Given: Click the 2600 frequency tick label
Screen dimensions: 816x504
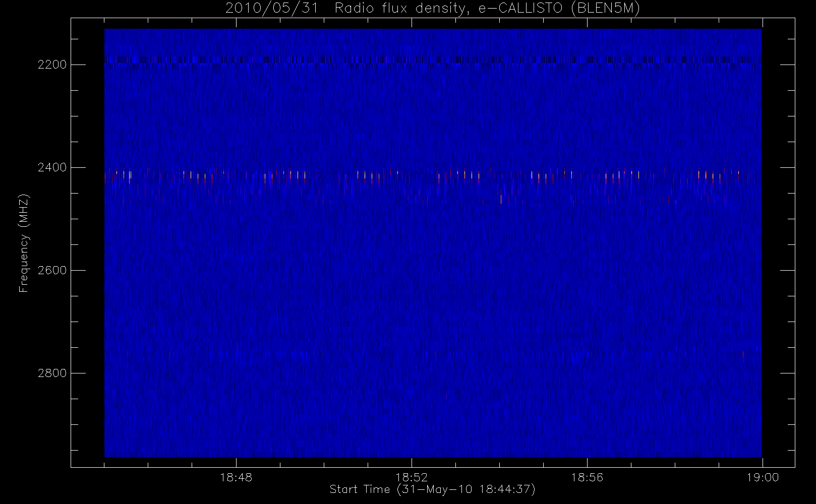Looking at the screenshot, I should [x=52, y=270].
